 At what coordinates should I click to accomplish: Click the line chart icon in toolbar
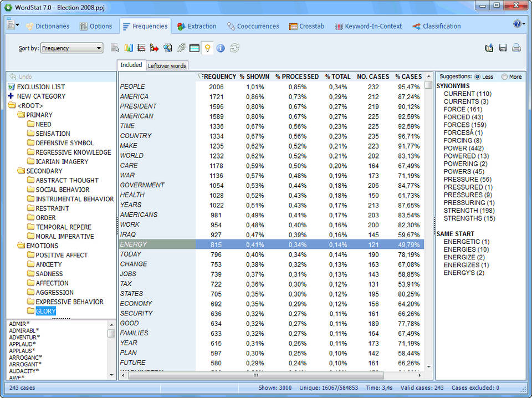(x=141, y=48)
